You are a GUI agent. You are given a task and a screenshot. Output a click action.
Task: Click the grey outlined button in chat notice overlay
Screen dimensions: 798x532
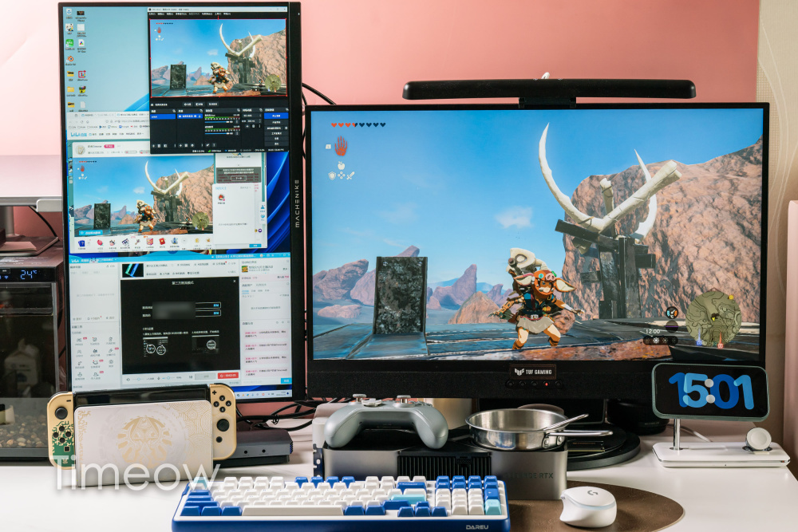click(x=238, y=178)
